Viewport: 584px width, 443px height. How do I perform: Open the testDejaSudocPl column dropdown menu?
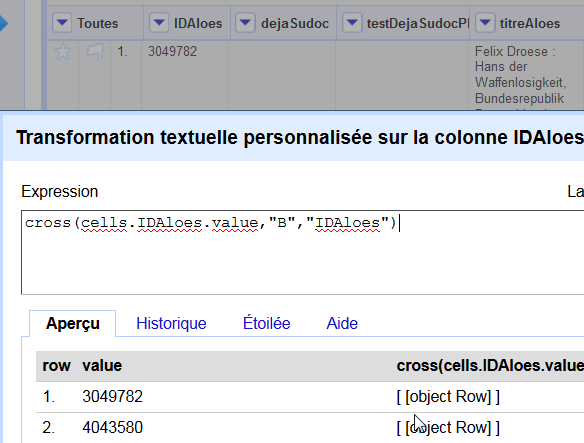352,23
